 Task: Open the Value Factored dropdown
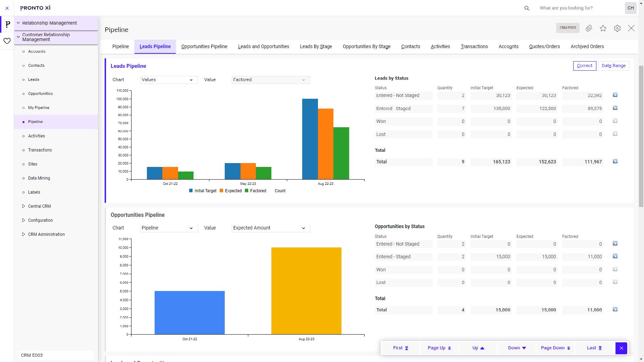point(270,80)
